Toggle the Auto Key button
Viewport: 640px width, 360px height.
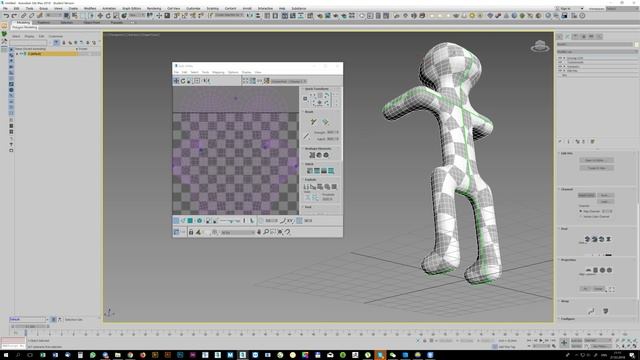click(x=576, y=340)
